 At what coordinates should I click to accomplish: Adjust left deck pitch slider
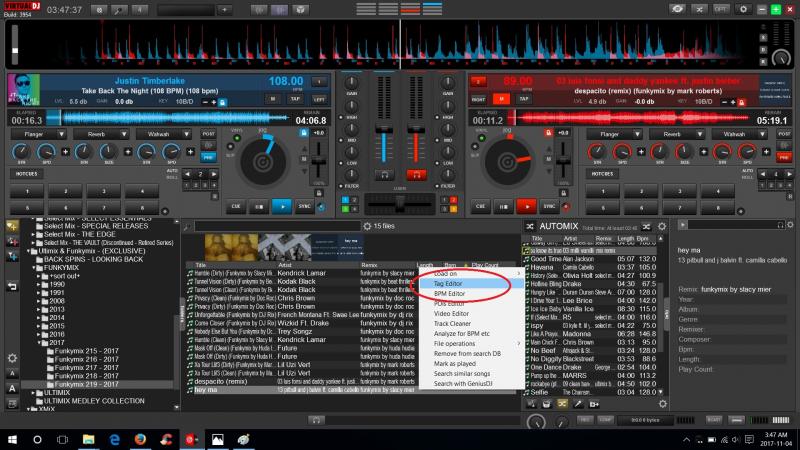319,161
